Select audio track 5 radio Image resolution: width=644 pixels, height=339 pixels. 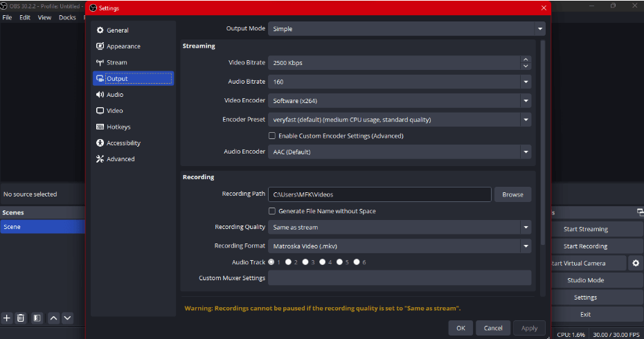coord(339,262)
